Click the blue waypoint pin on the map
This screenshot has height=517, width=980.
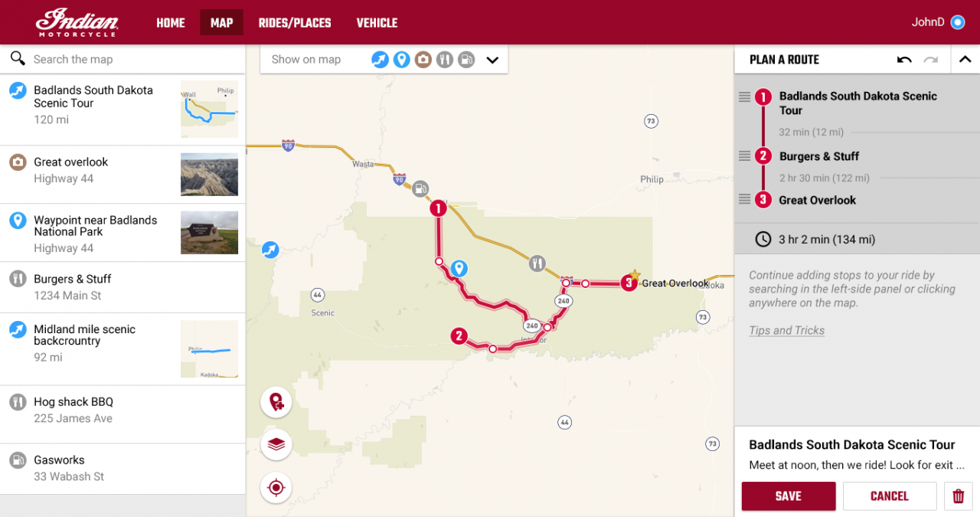click(x=459, y=268)
